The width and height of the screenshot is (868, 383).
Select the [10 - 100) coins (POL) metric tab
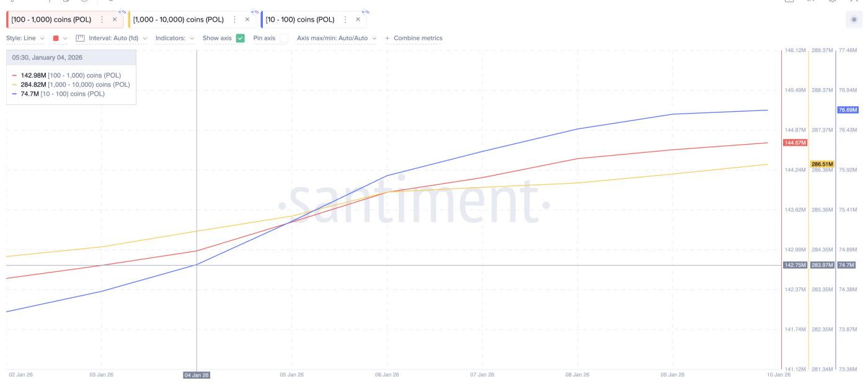[300, 20]
